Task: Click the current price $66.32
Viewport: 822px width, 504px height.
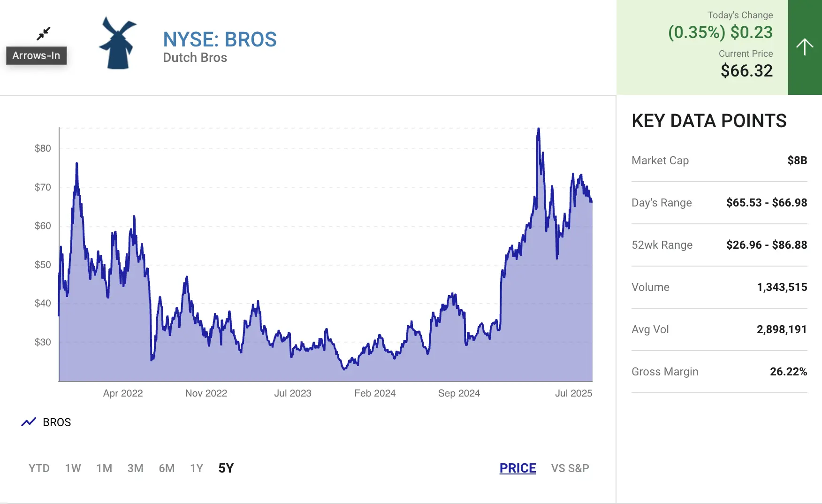Action: coord(746,71)
